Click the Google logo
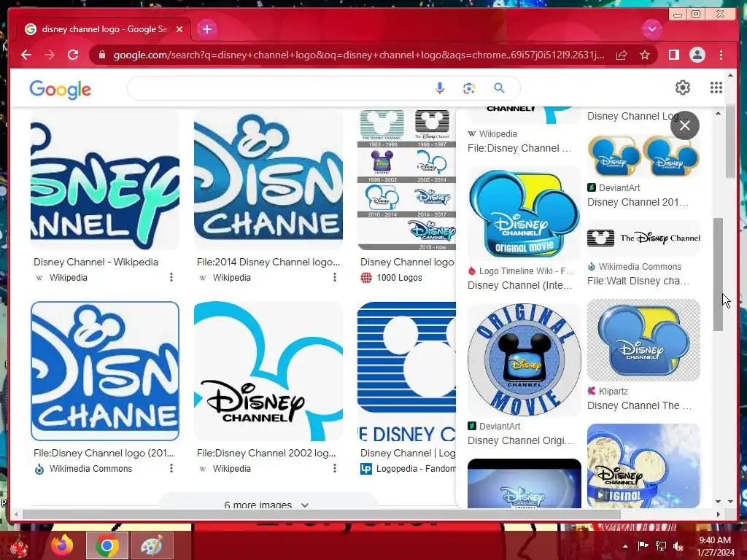 pyautogui.click(x=60, y=89)
